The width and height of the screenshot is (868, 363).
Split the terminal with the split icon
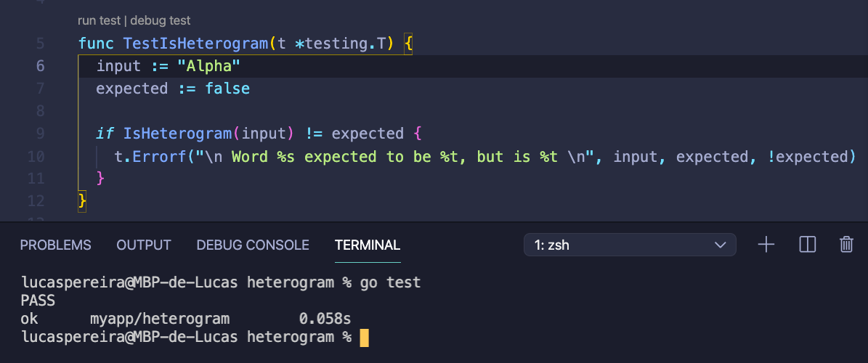[808, 245]
